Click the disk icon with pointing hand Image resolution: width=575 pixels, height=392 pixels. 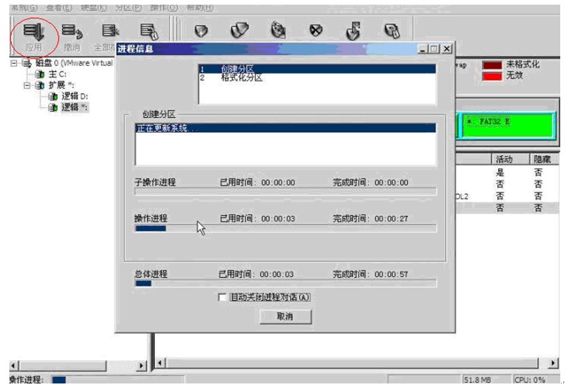pos(353,31)
